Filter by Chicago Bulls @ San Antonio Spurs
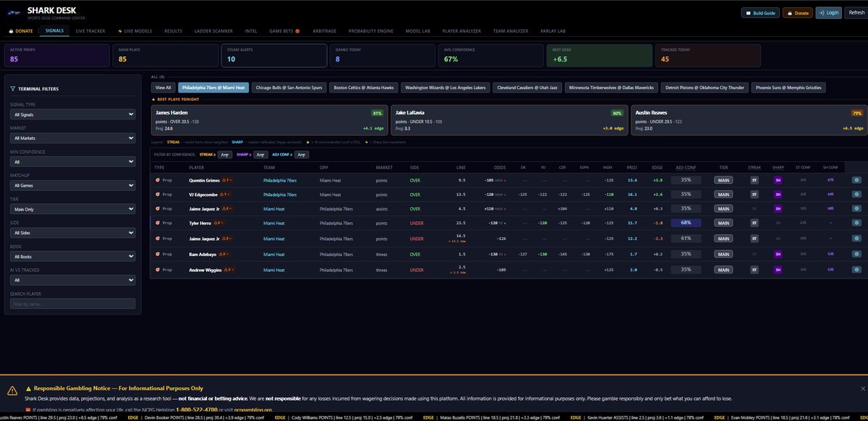Screen dimensions: 868x421 point(289,88)
